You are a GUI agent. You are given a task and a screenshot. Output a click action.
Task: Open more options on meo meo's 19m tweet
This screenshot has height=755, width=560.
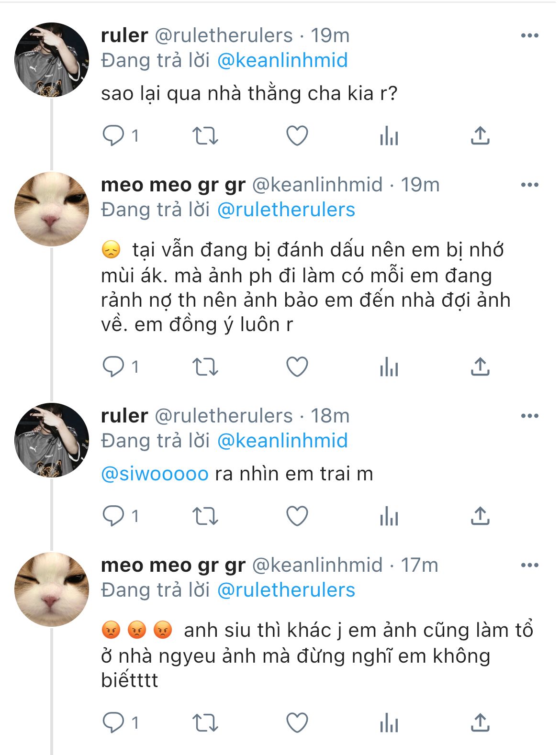tap(529, 185)
